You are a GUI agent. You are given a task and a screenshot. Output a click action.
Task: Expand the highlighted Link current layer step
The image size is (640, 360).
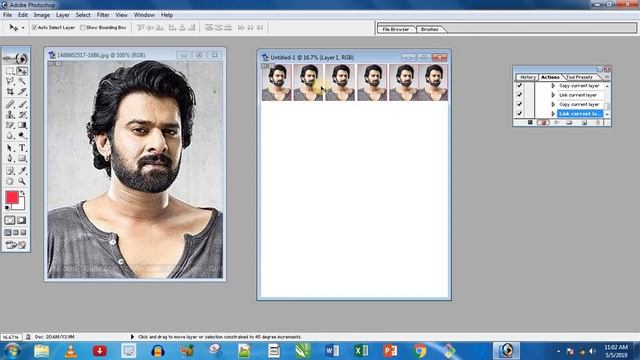(553, 113)
